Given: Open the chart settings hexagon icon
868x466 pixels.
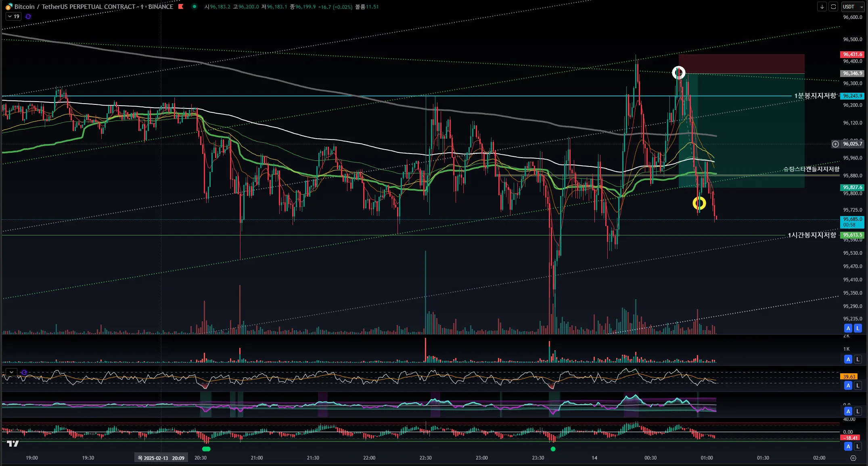Looking at the screenshot, I should [853, 458].
